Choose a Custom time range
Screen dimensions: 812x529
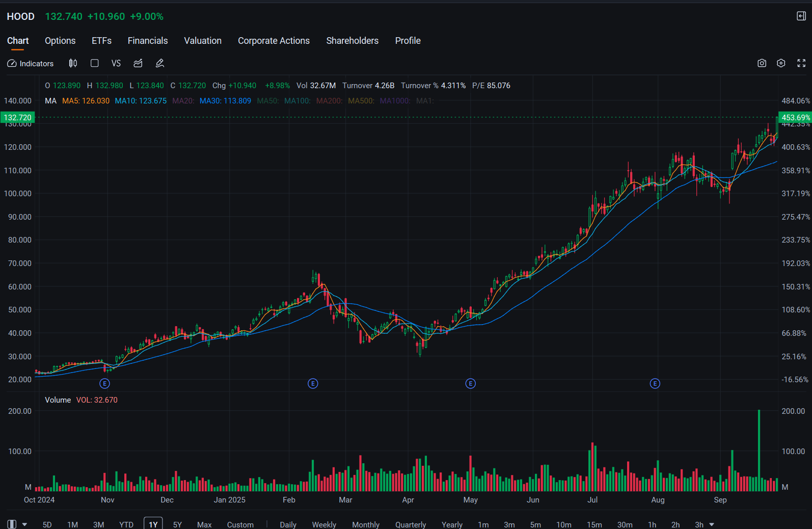(x=240, y=524)
